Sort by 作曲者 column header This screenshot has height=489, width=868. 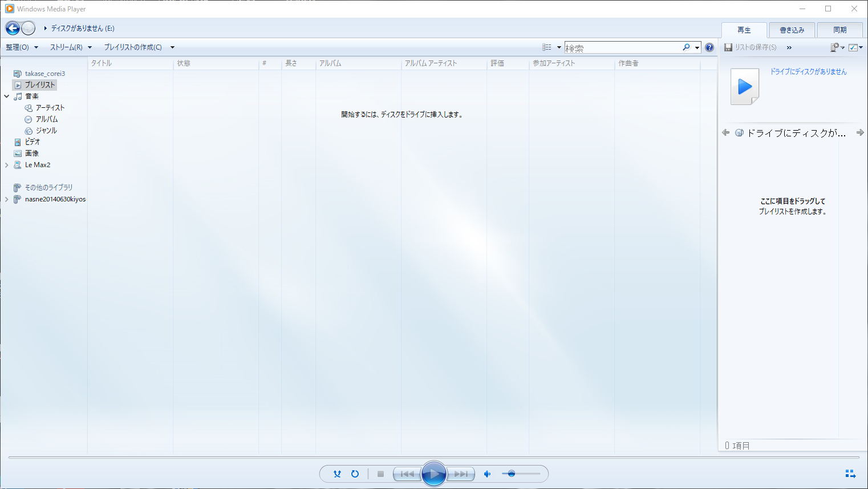tap(658, 63)
